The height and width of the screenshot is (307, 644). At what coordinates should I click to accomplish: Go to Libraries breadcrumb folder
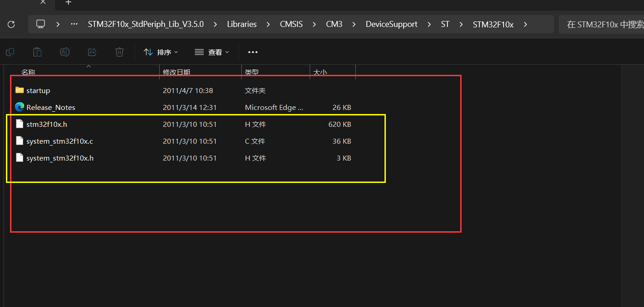pos(242,24)
